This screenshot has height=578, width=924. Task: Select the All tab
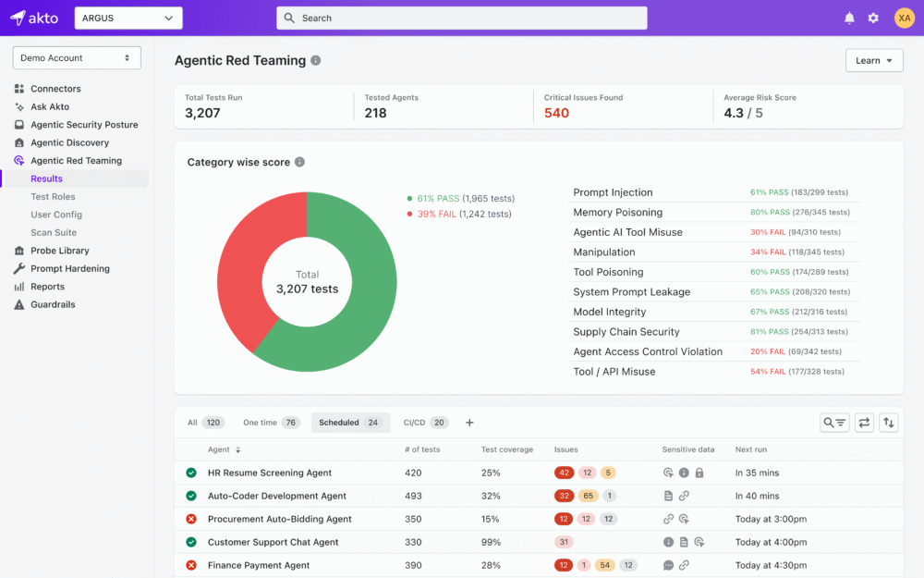tap(206, 423)
